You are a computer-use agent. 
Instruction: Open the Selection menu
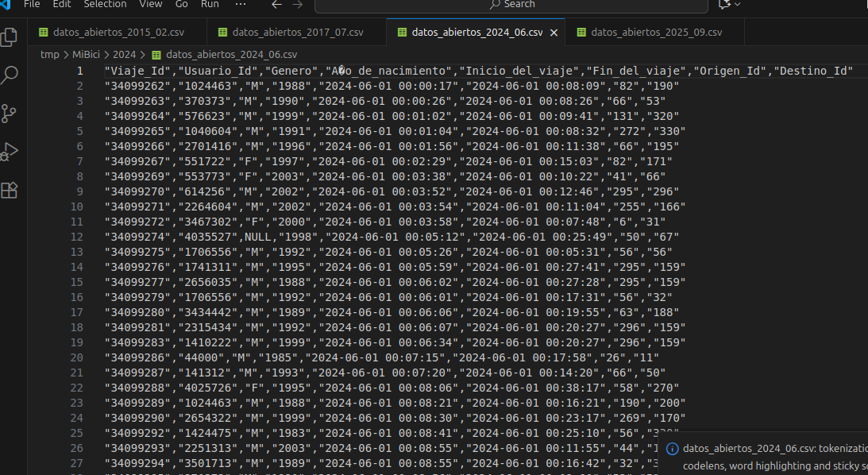(x=105, y=4)
